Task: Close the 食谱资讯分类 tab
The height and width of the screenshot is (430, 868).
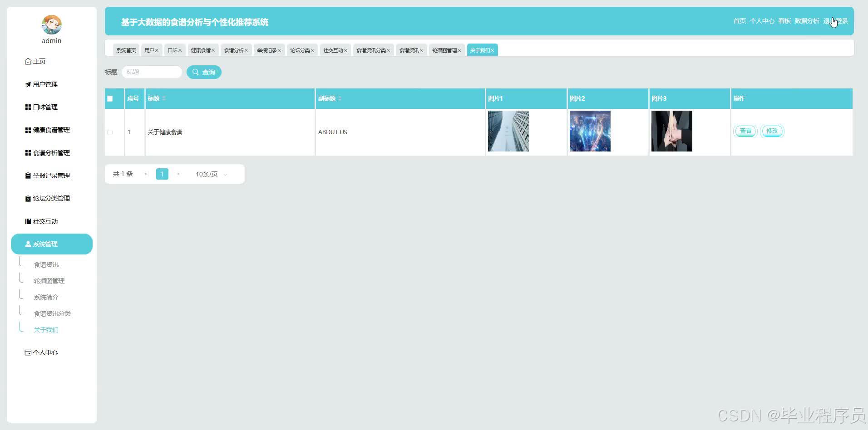Action: click(x=388, y=50)
